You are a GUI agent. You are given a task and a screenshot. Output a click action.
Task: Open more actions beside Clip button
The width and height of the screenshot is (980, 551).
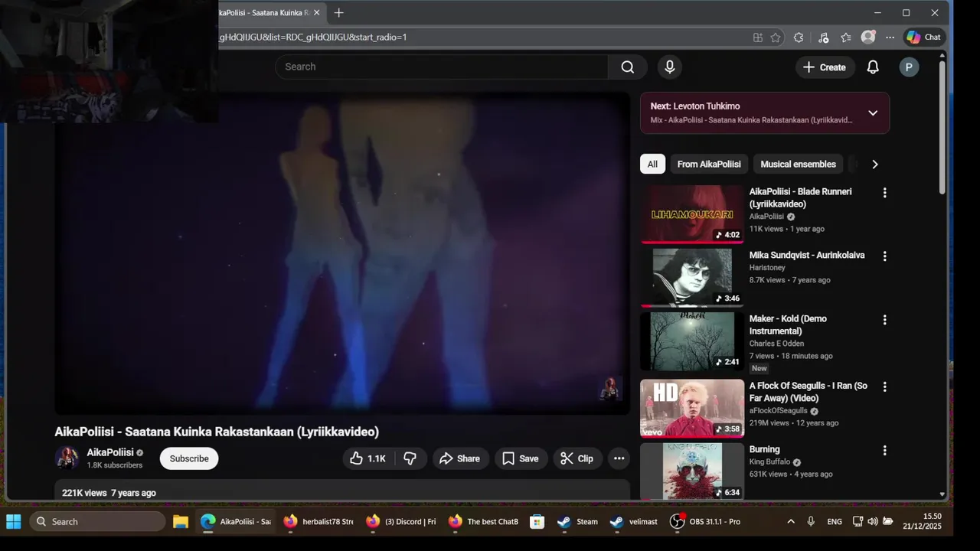[x=619, y=458]
